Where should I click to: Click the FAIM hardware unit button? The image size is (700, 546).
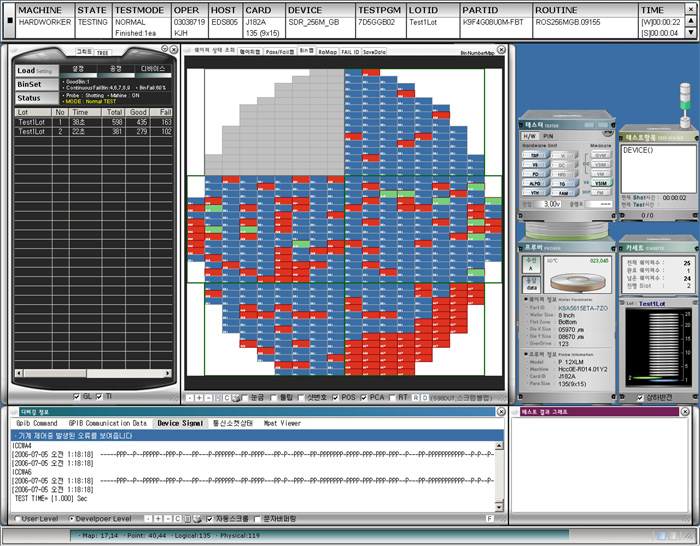point(563,193)
